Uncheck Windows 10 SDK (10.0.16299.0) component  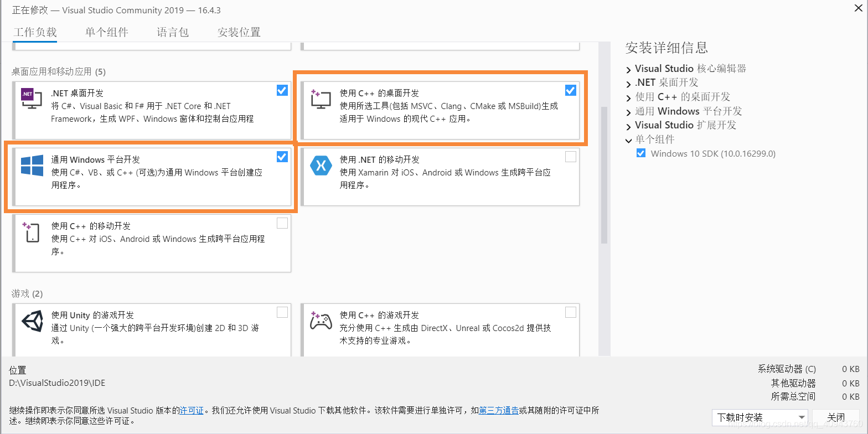(x=641, y=153)
